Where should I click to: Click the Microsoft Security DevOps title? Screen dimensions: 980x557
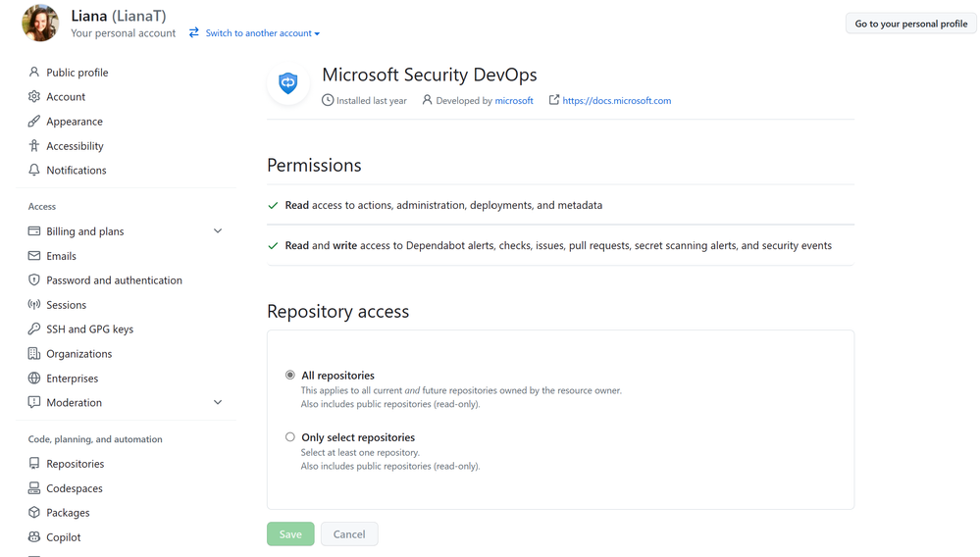coord(430,75)
